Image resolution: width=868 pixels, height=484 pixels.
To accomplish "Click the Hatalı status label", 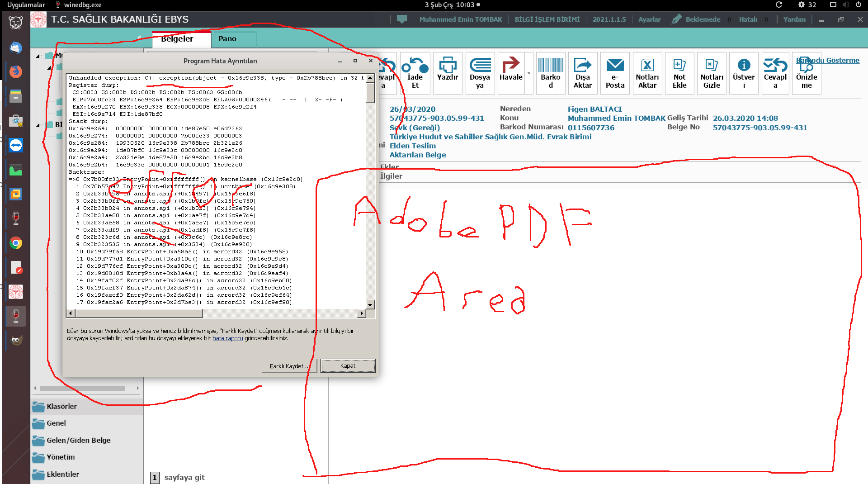I will click(748, 19).
